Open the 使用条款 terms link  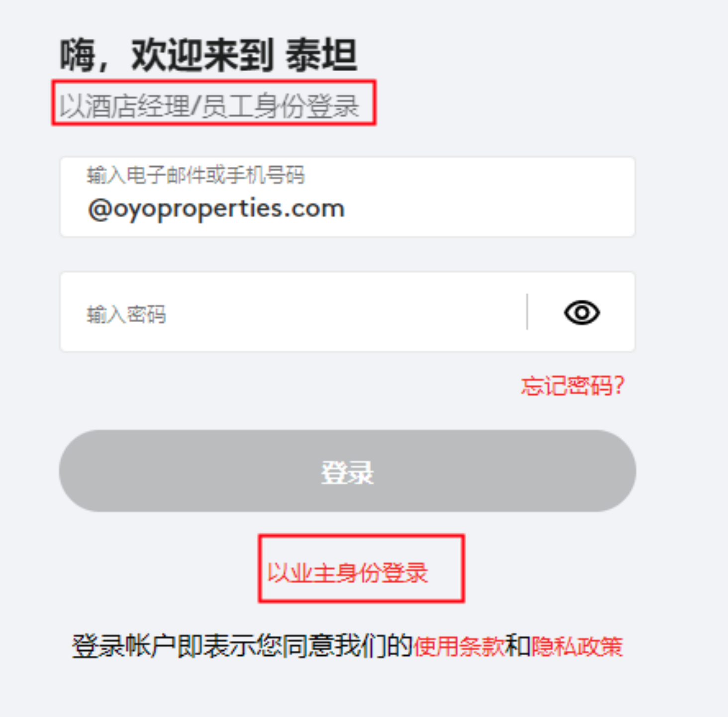458,646
